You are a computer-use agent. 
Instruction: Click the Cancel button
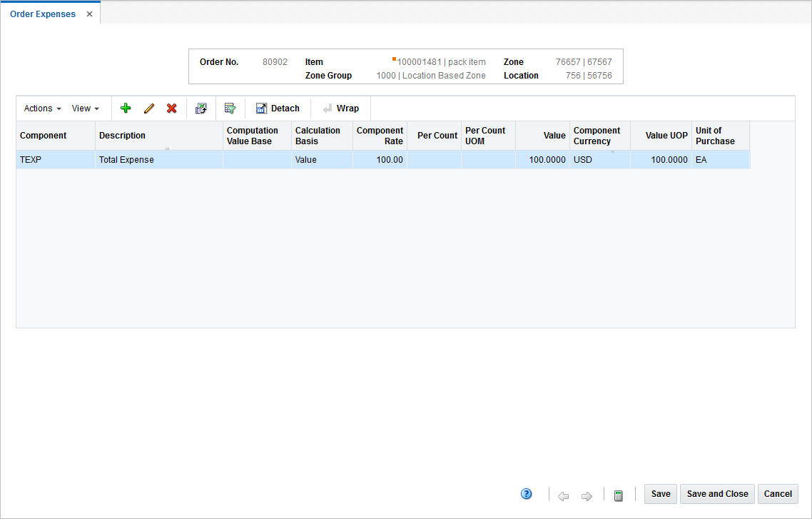coord(777,493)
